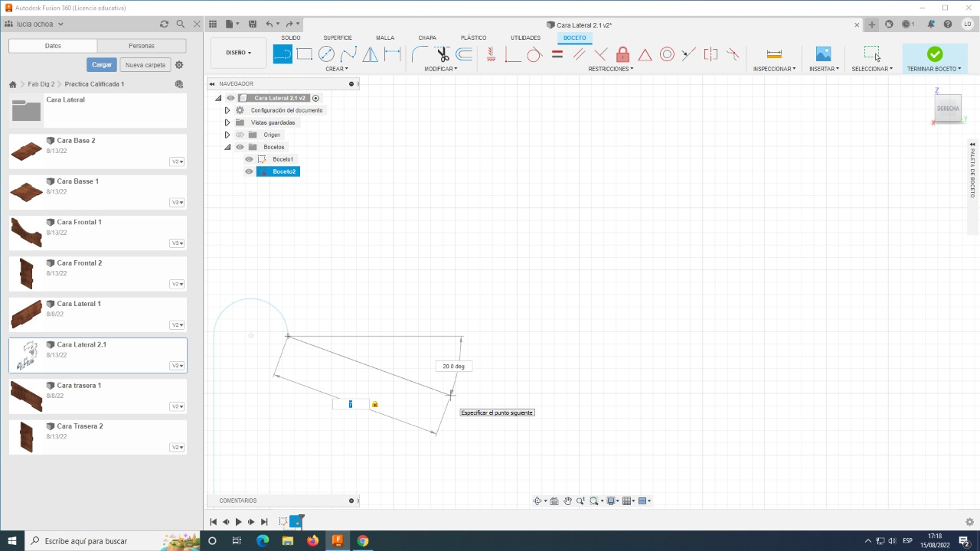Click the dimension value input field
Image resolution: width=980 pixels, height=551 pixels.
pyautogui.click(x=351, y=404)
